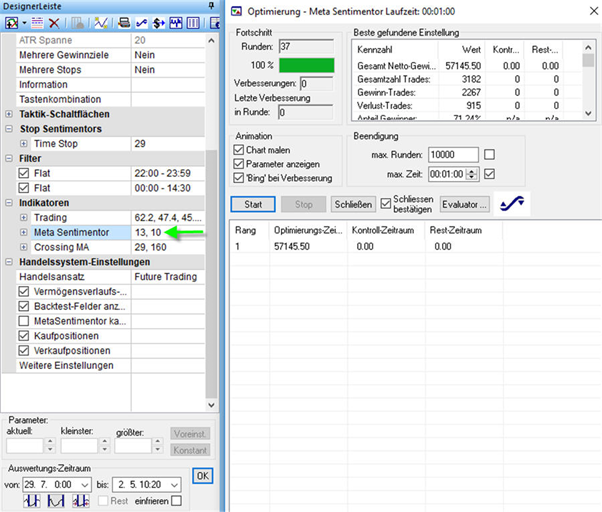This screenshot has height=512, width=602.
Task: Uncheck Backtest-Felder anz... checkbox
Action: point(24,306)
